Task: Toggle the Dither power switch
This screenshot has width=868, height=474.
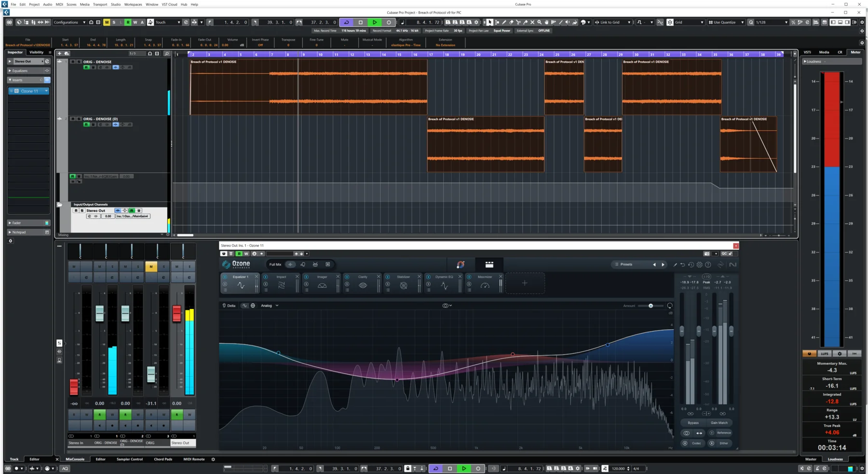Action: 712,443
